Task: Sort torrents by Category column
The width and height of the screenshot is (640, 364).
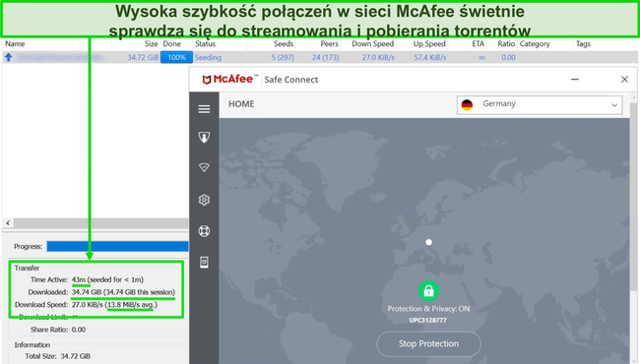Action: click(x=535, y=44)
